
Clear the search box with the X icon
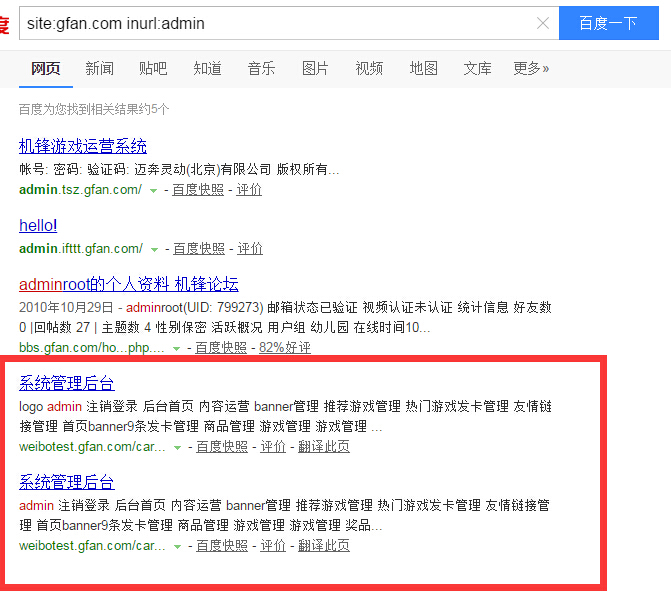tap(543, 23)
